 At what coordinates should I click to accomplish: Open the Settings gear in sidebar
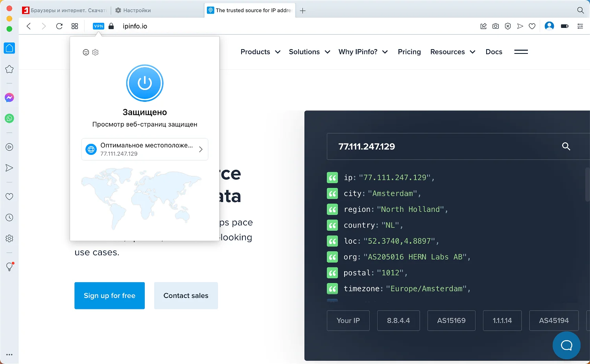[9, 238]
